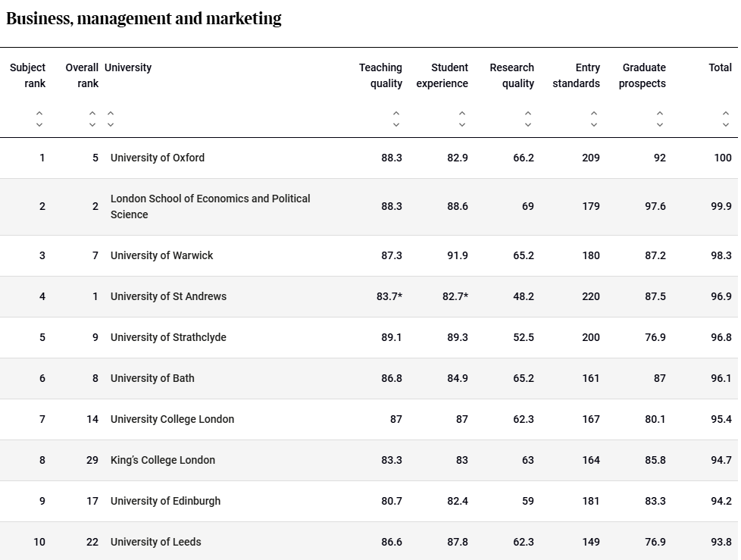Sort by Research quality arrows
The width and height of the screenshot is (741, 560).
(x=528, y=119)
